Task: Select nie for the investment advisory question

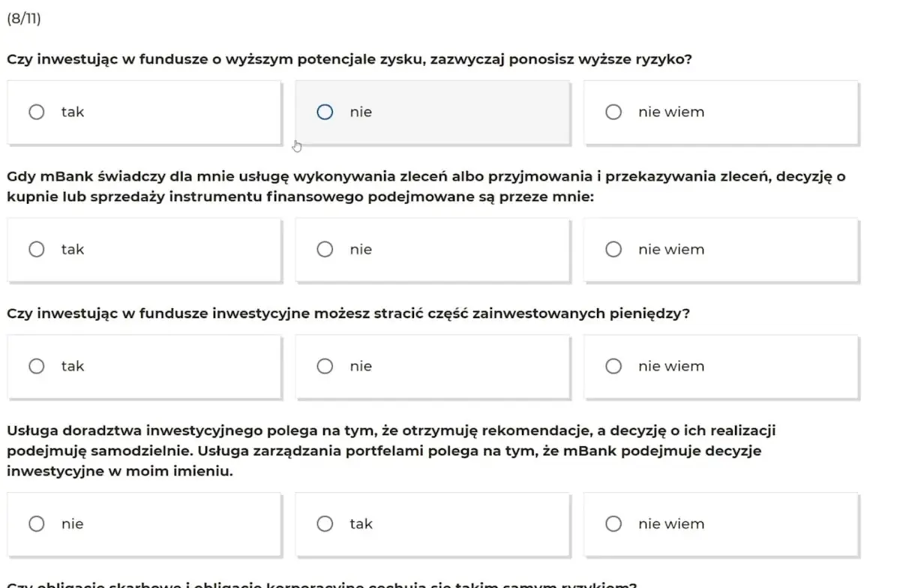Action: point(144,523)
